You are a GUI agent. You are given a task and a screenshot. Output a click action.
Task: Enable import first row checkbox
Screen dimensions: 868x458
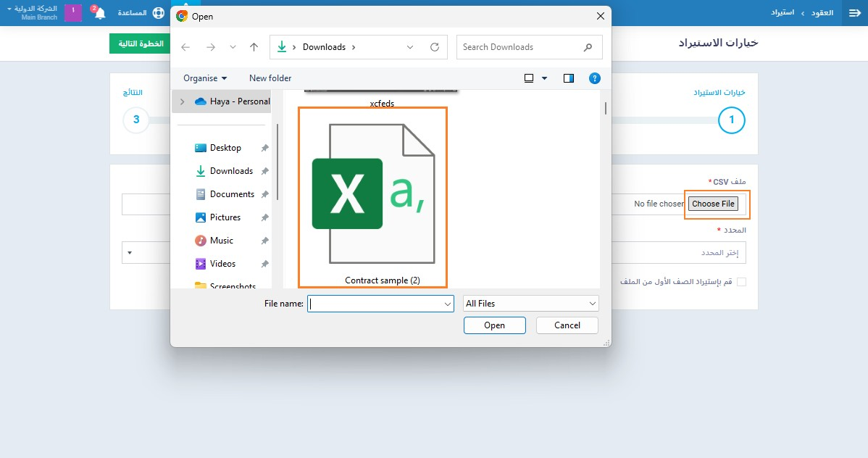[741, 282]
